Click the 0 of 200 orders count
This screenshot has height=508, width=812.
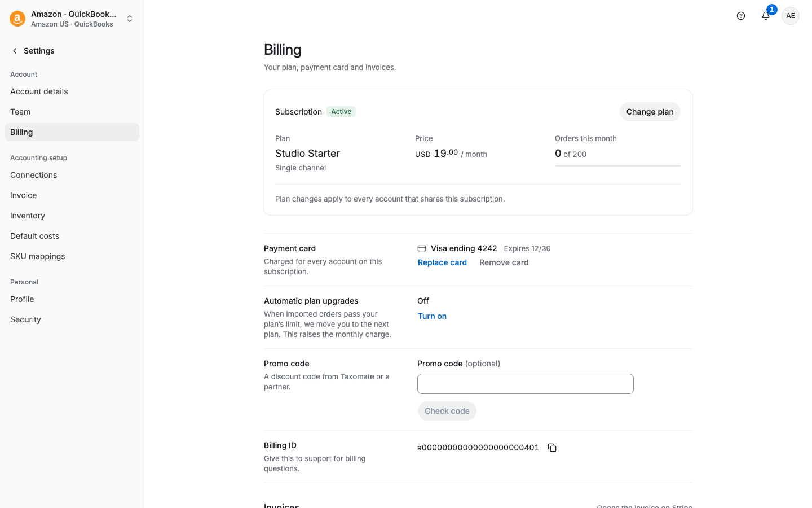pos(571,154)
